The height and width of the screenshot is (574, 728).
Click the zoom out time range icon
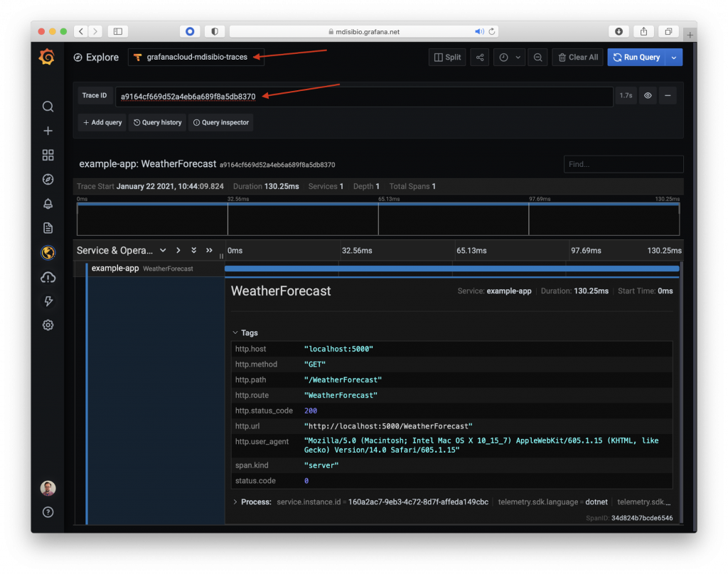(537, 57)
